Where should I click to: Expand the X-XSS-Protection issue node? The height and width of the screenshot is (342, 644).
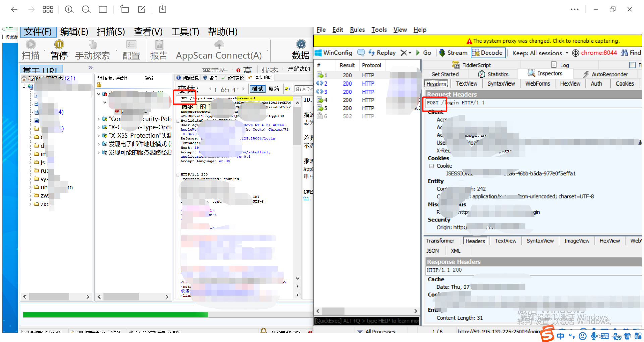99,135
